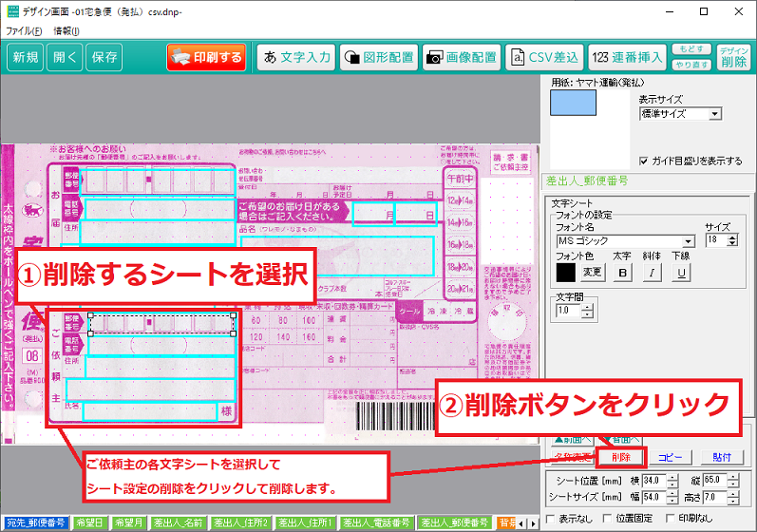Screen dimensions: 757x532
Task: Enable the 表示なし checkbox
Action: pos(550,519)
